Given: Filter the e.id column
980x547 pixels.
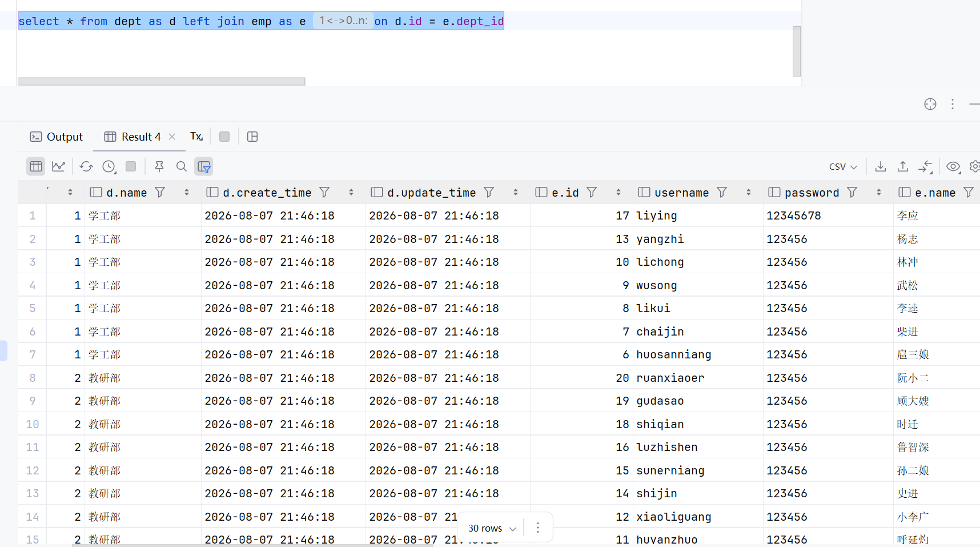Looking at the screenshot, I should click(592, 193).
